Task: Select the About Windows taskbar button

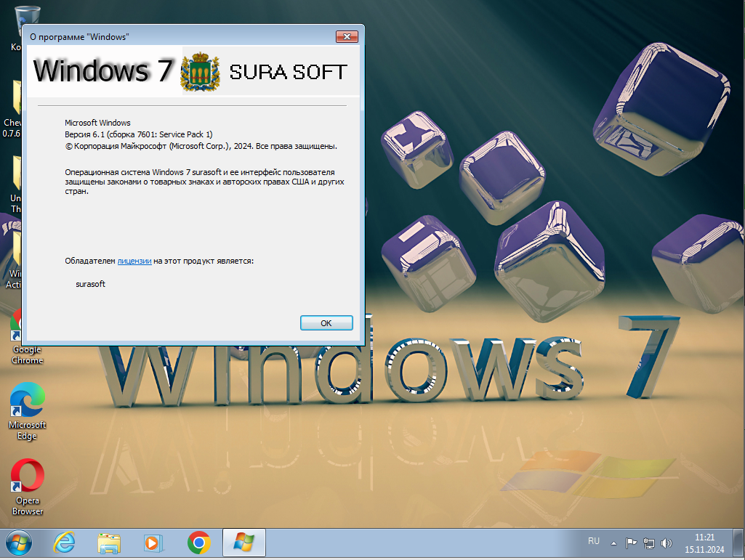Action: (x=244, y=543)
